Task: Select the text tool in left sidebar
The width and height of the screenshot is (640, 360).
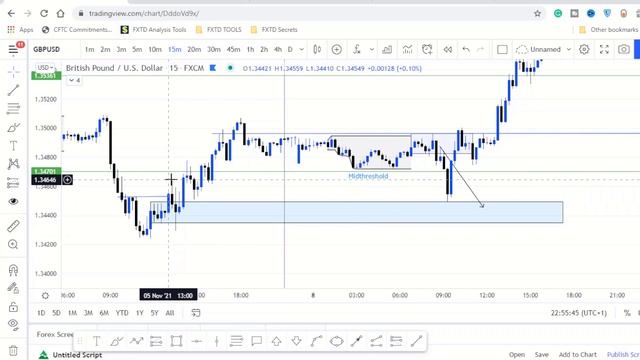Action: point(13,146)
